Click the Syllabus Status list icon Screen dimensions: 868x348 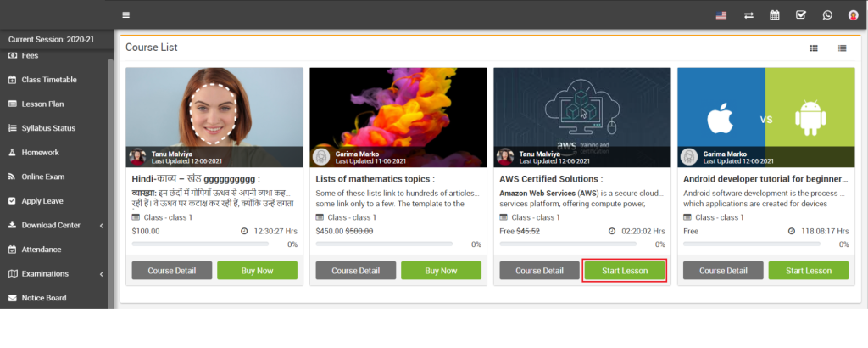click(x=12, y=128)
